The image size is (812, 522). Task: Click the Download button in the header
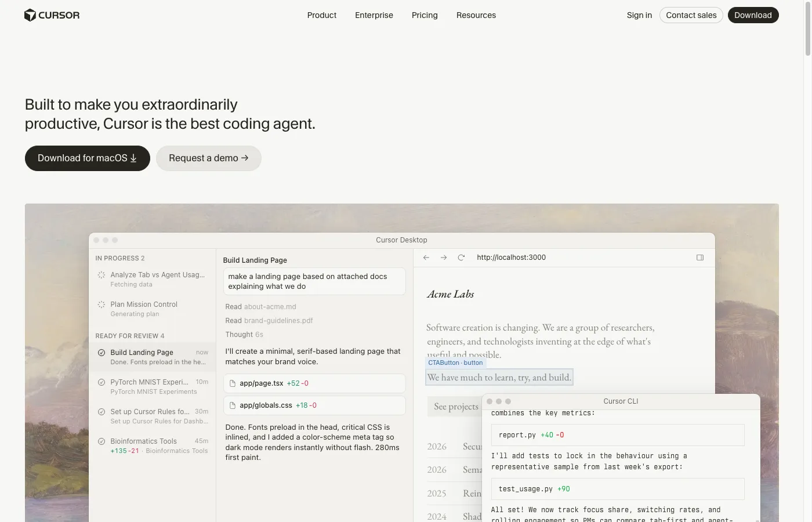pyautogui.click(x=753, y=15)
